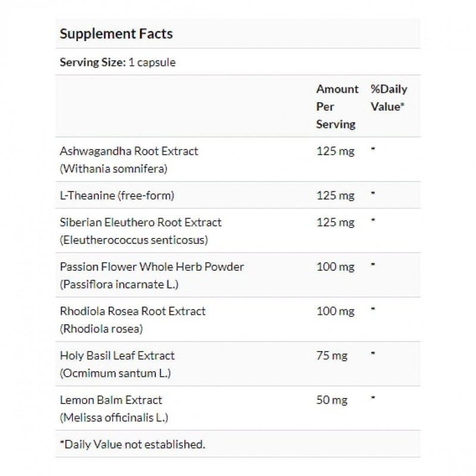Click the Serving Size 1 capsule text
The image size is (476, 476).
[118, 62]
